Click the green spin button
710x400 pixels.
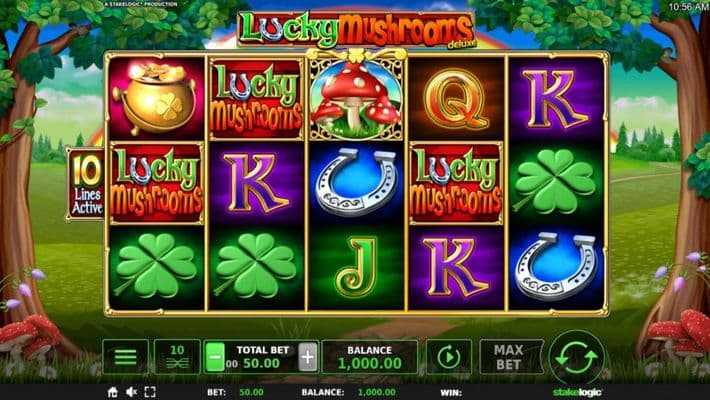point(576,357)
